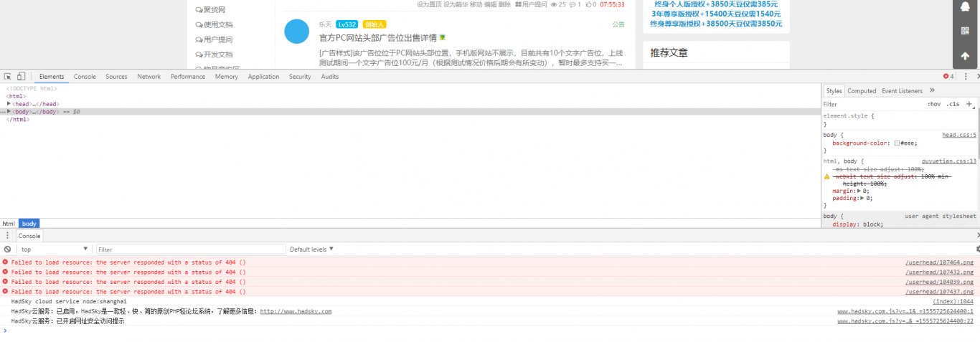Click the Styles pane Filter field
This screenshot has width=980, height=342.
(872, 104)
